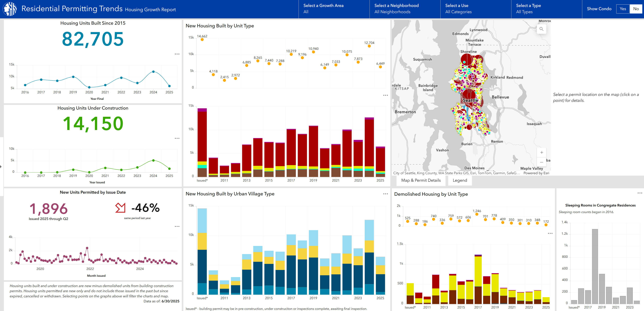Switch to Map & Permit Details tab
644x311 pixels.
(421, 180)
